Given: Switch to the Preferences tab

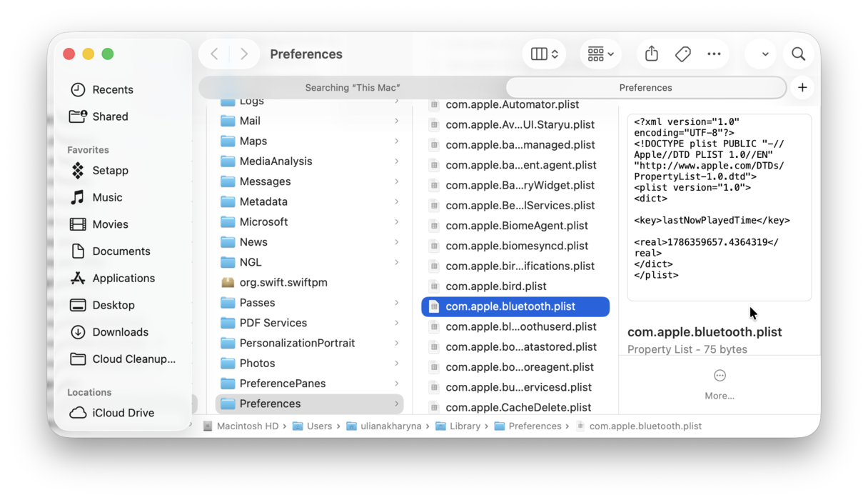Looking at the screenshot, I should (x=645, y=87).
